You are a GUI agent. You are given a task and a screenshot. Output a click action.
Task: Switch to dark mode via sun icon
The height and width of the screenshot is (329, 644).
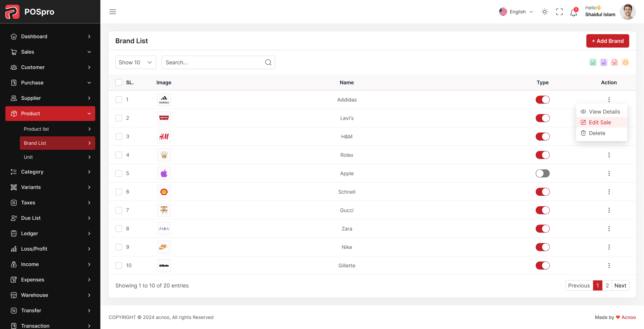pos(544,12)
